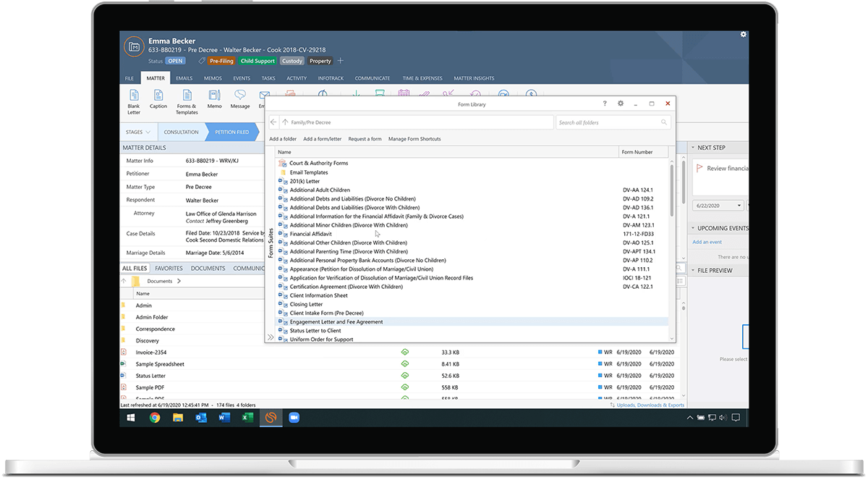Check the Client Information Sheet checkbox
The height and width of the screenshot is (480, 868).
click(280, 295)
